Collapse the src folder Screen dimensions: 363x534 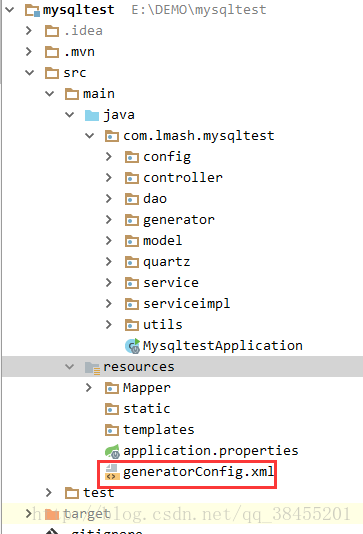[x=30, y=73]
